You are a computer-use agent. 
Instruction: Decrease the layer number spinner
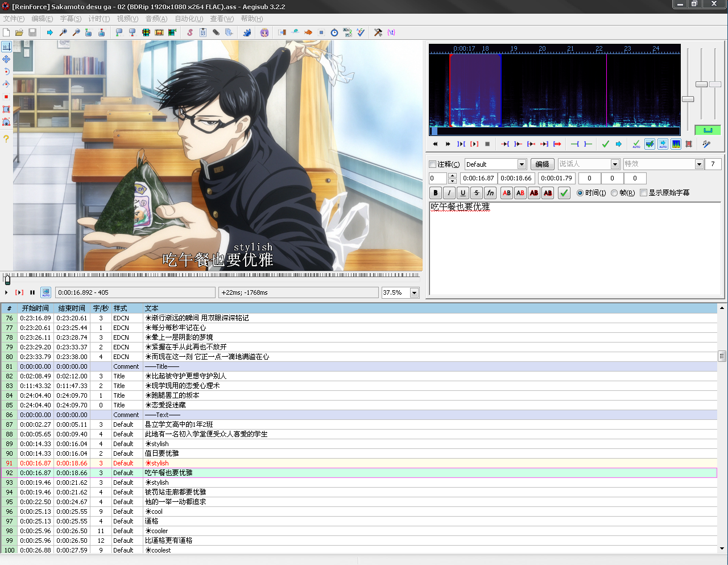(453, 181)
